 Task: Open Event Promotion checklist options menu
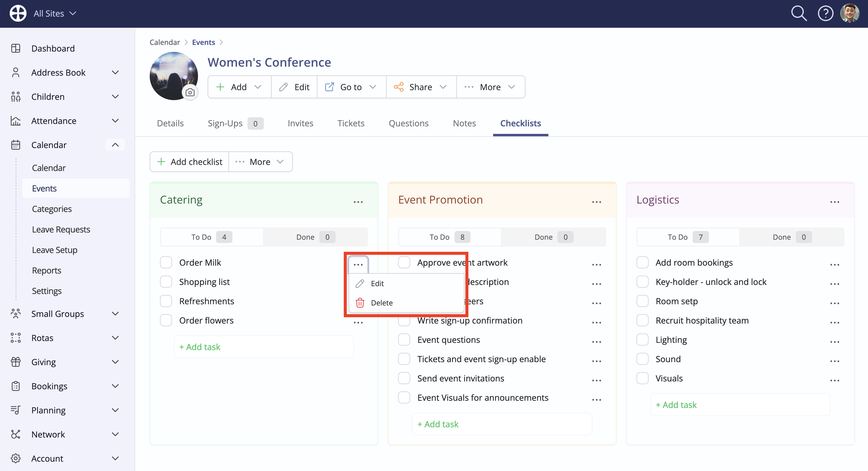(x=596, y=202)
